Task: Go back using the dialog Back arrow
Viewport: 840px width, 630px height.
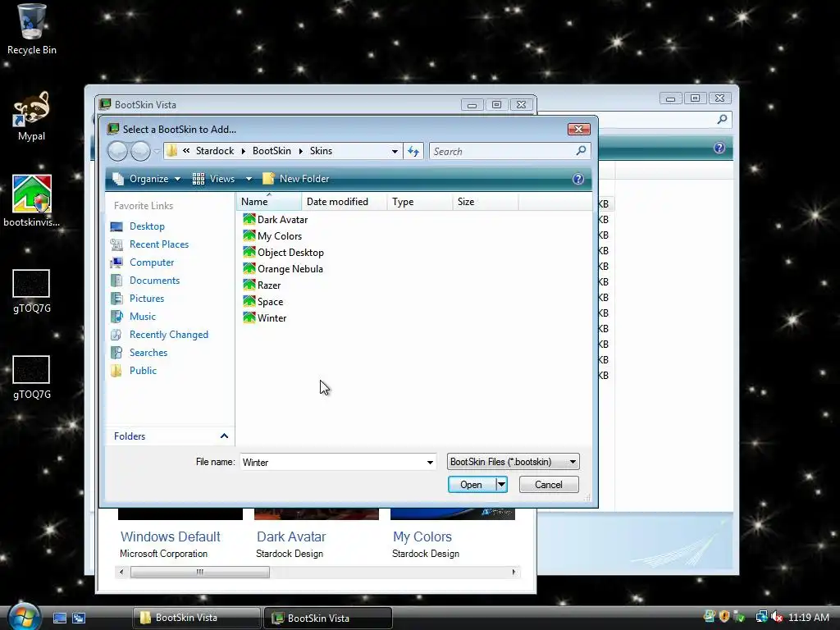Action: pos(117,151)
